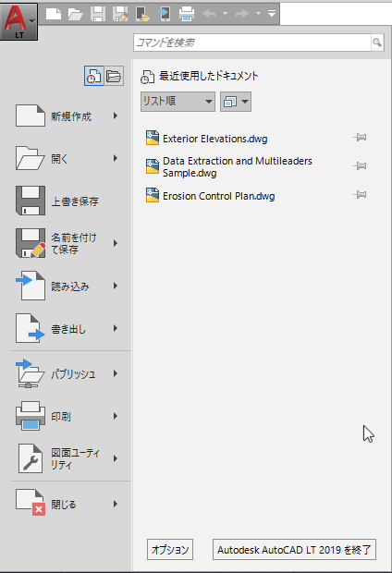Click the 印刷 printer icon
Image resolution: width=392 pixels, height=573 pixels.
(x=31, y=416)
